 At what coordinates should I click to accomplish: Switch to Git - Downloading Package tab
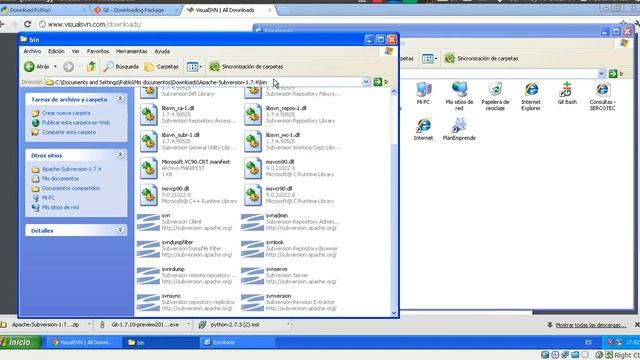[136, 10]
